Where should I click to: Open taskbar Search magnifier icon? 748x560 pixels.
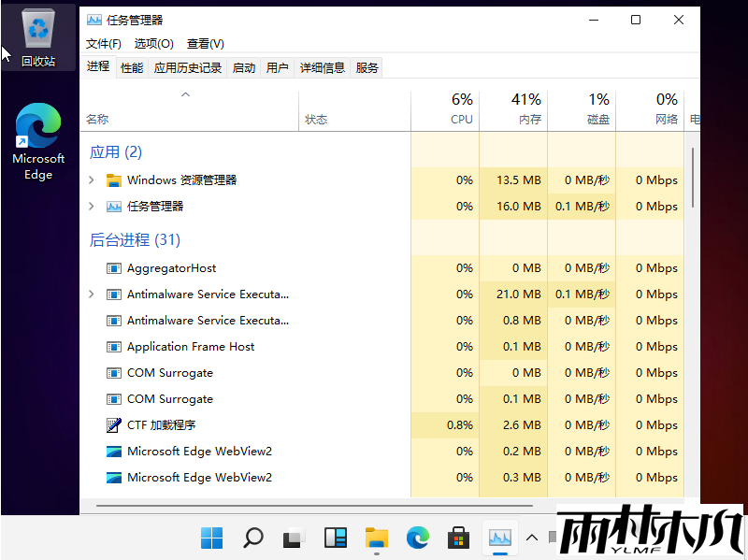253,538
